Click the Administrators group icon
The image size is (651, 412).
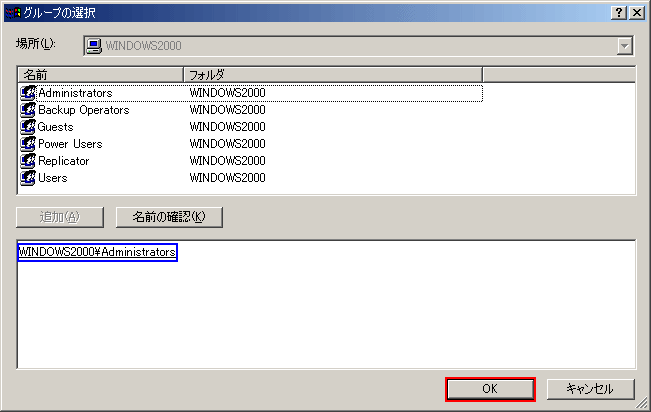click(28, 93)
